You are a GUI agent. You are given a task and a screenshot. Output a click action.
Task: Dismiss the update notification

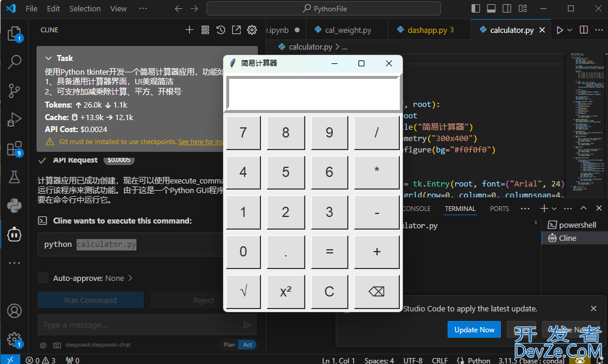(x=593, y=308)
